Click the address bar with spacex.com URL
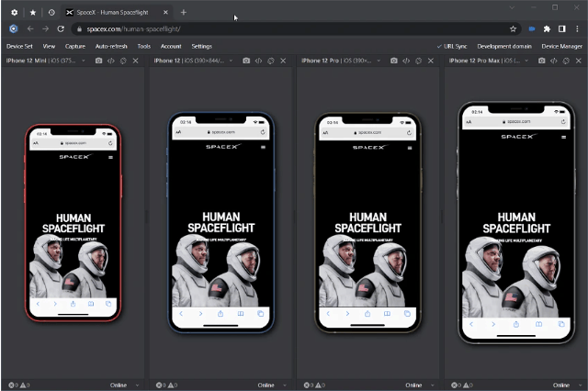Screen dimensions: 588x391 pyautogui.click(x=296, y=28)
